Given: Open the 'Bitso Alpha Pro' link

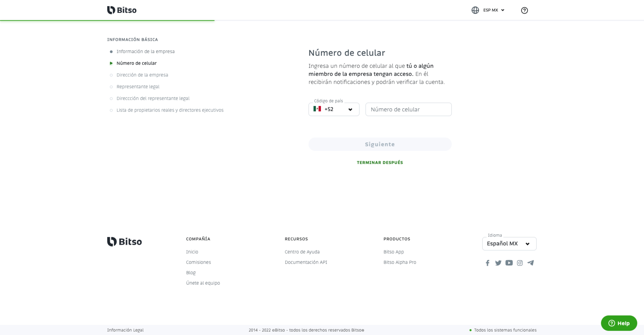Looking at the screenshot, I should click(x=400, y=262).
